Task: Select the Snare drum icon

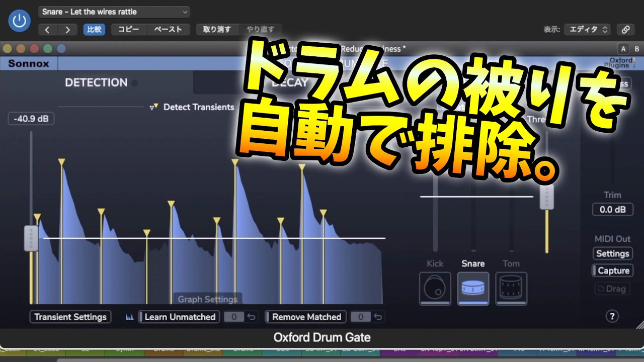Action: pyautogui.click(x=473, y=289)
